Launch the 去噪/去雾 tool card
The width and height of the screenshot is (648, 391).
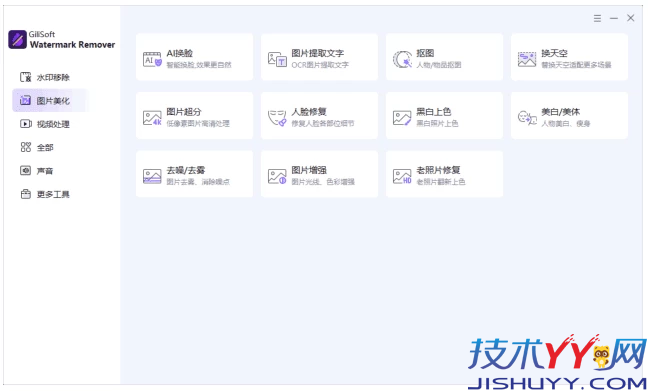(x=194, y=174)
